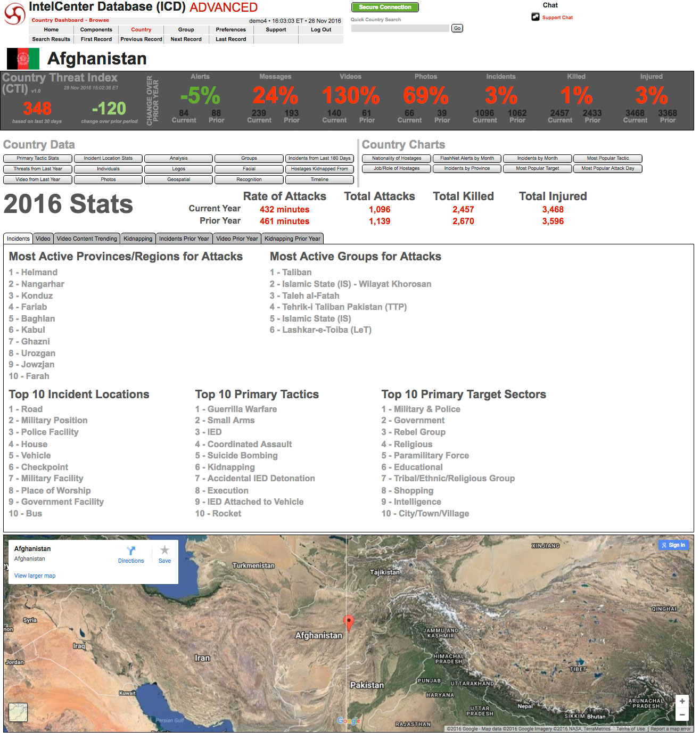Click the Afghanistan flag image
This screenshot has width=700, height=739.
23,59
